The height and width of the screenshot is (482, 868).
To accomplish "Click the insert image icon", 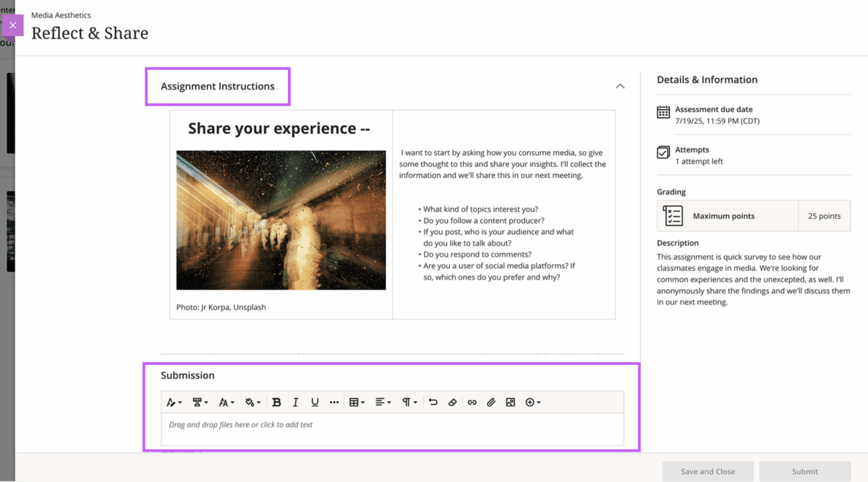I will click(511, 403).
